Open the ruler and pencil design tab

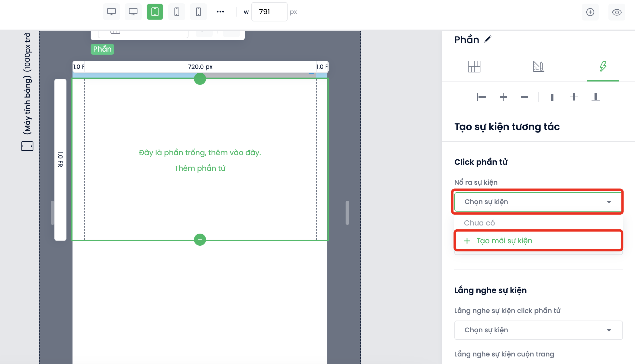point(538,66)
